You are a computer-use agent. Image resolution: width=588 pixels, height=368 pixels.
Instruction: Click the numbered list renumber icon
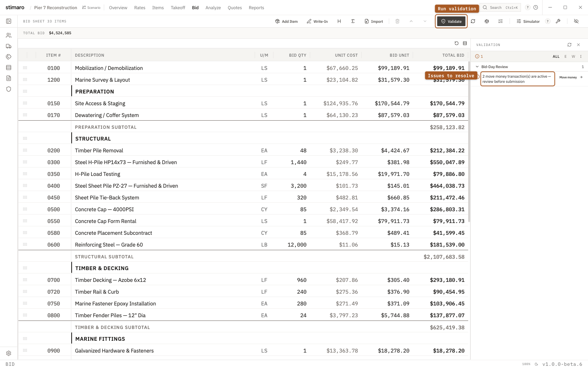click(x=501, y=21)
